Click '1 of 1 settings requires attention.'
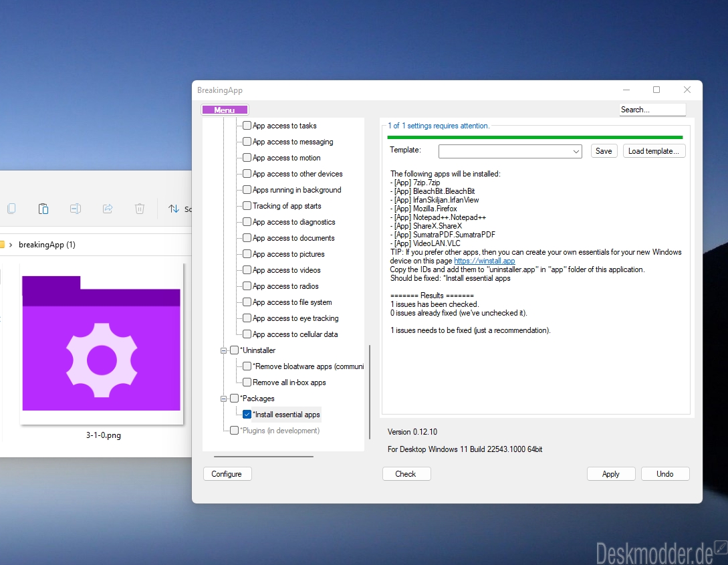728x565 pixels. coord(439,126)
